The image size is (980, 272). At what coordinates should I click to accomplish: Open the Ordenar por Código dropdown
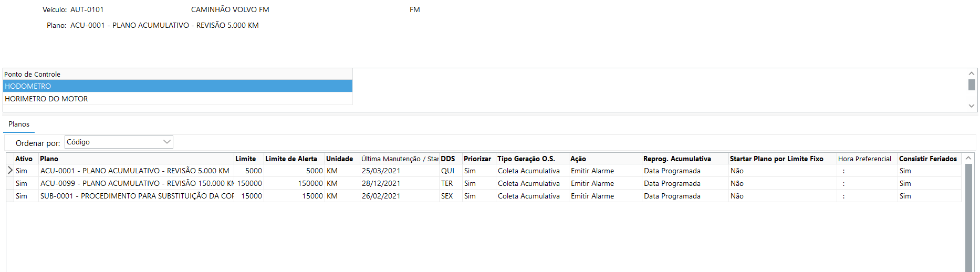(119, 142)
